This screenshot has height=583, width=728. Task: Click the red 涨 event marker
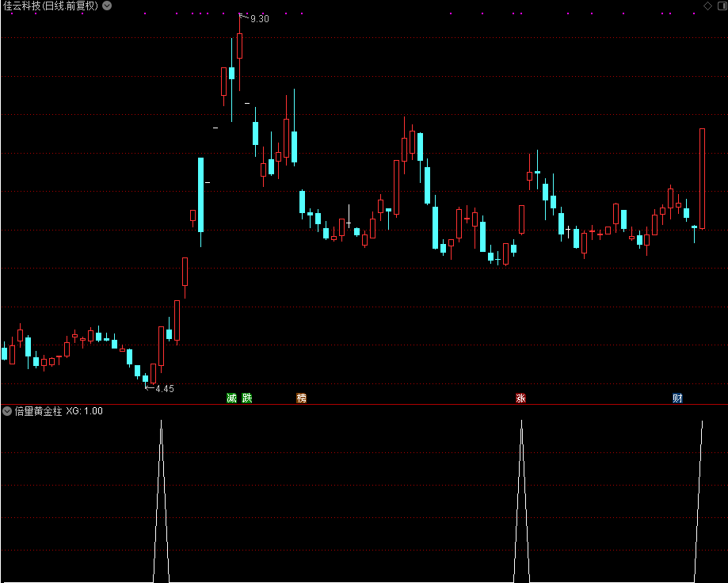[520, 398]
